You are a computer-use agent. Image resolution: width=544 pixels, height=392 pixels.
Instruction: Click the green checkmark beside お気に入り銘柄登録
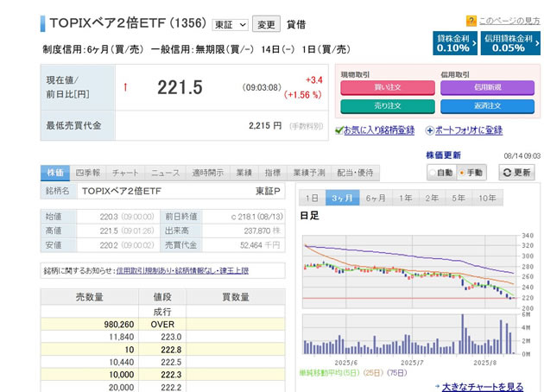339,130
